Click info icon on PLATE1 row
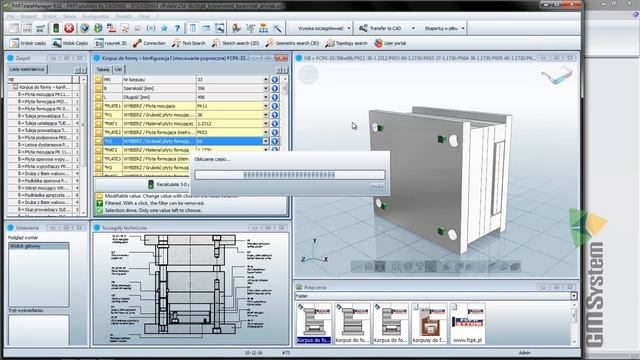Screen dimensions: 640x360 point(275,106)
